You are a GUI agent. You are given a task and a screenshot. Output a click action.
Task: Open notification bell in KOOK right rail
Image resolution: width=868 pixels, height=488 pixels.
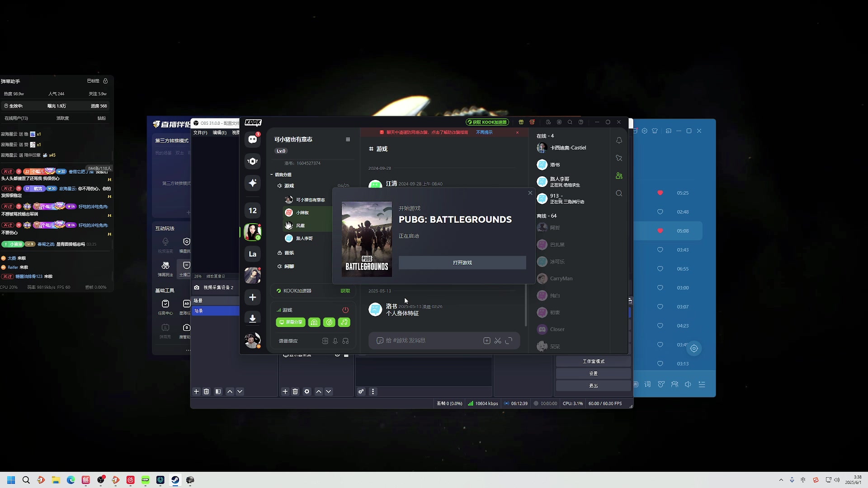click(x=619, y=141)
